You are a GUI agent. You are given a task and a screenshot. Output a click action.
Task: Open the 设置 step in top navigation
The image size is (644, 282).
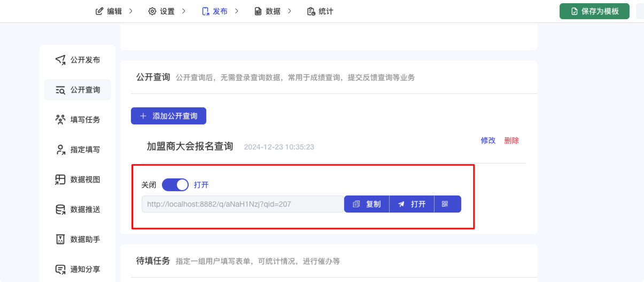[x=161, y=11]
